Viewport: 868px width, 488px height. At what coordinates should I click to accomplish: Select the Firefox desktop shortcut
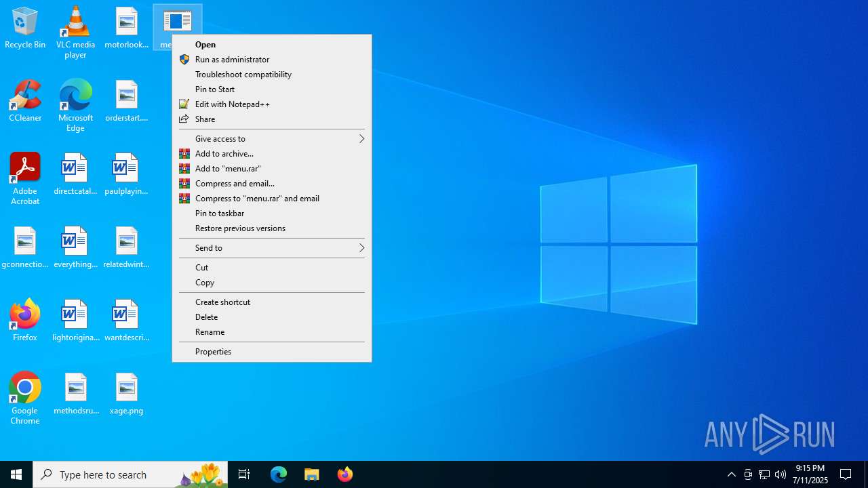(25, 321)
